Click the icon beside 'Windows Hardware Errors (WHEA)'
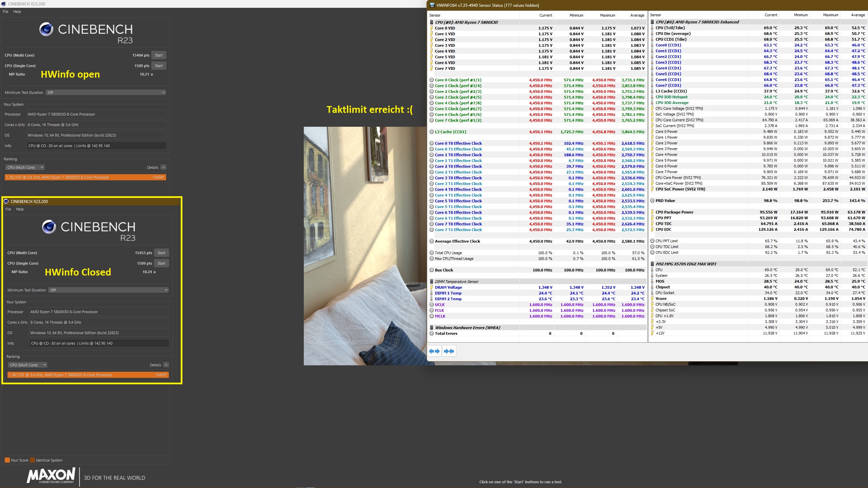This screenshot has width=868, height=488. [x=432, y=328]
